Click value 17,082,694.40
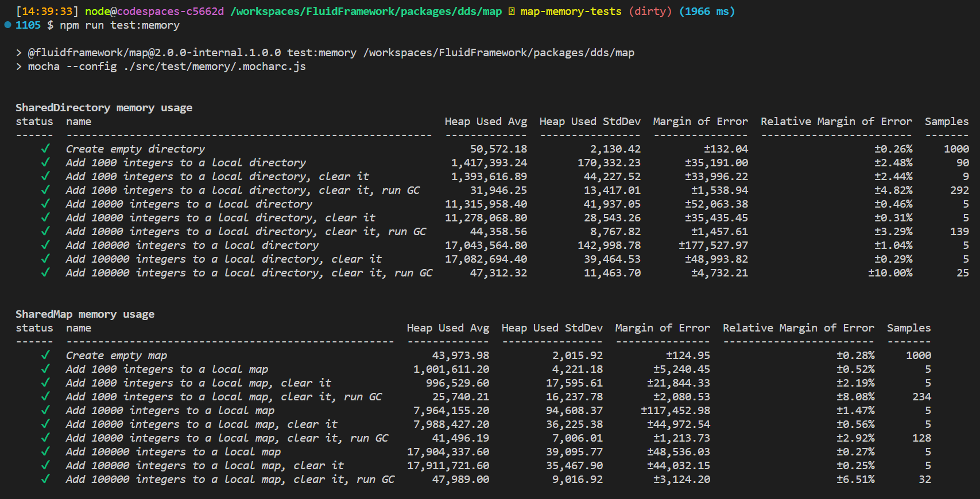 486,259
